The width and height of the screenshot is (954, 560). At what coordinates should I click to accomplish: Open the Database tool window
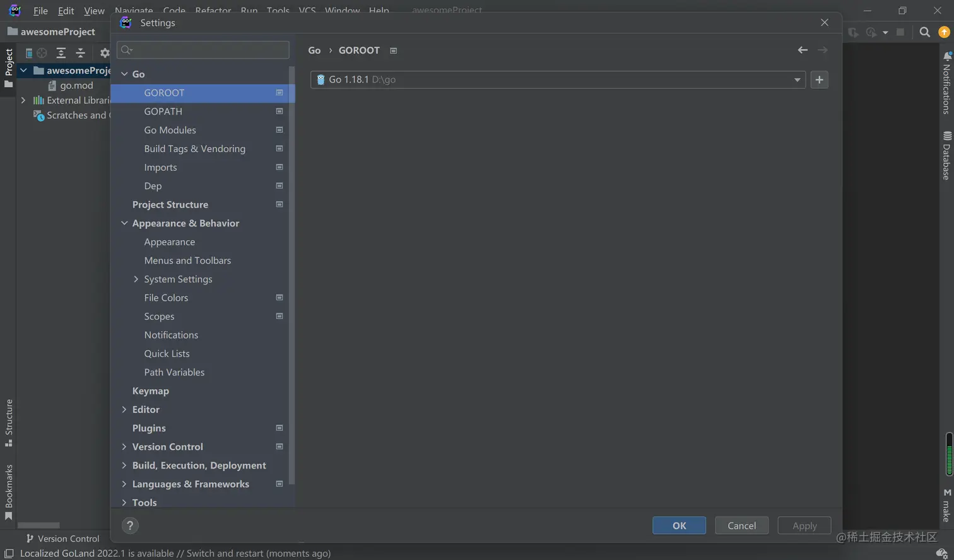click(946, 155)
